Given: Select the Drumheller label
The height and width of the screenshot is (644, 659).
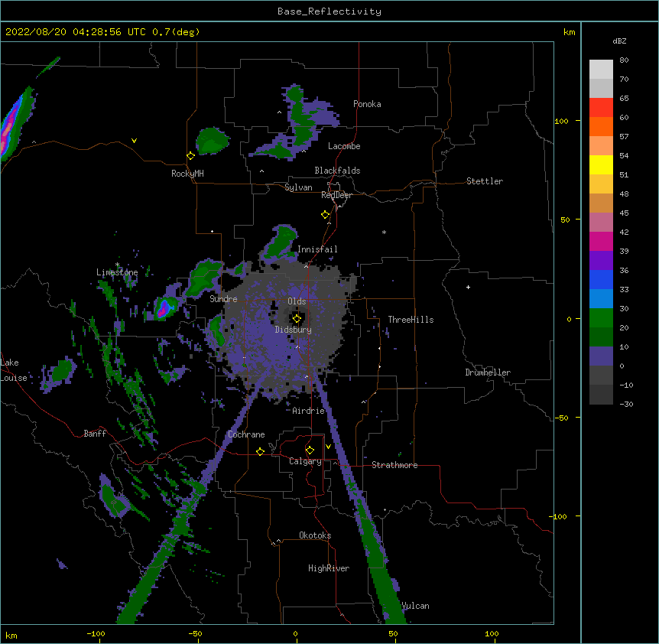Looking at the screenshot, I should (488, 372).
